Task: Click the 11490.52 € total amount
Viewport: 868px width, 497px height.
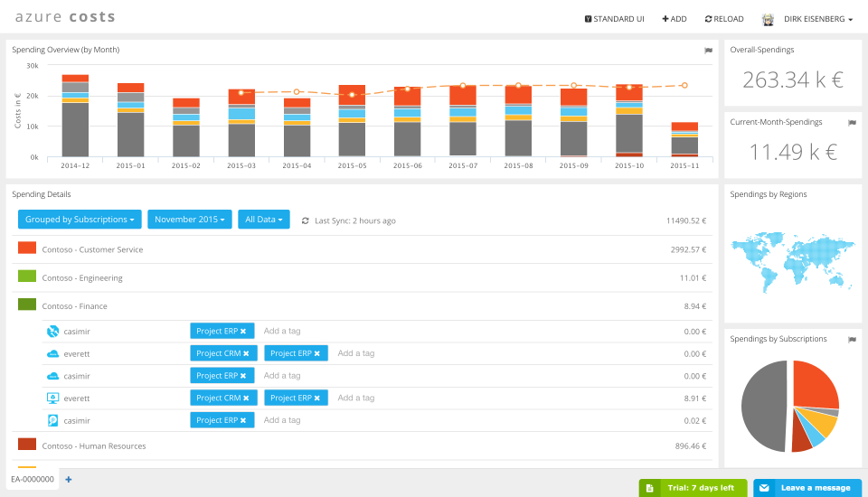Action: (686, 220)
